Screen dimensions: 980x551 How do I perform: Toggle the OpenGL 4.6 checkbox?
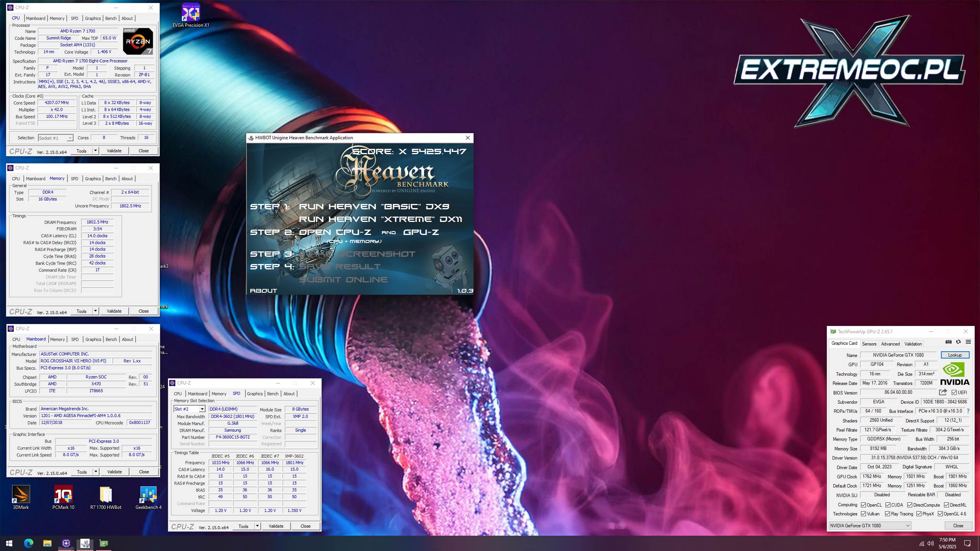click(940, 514)
